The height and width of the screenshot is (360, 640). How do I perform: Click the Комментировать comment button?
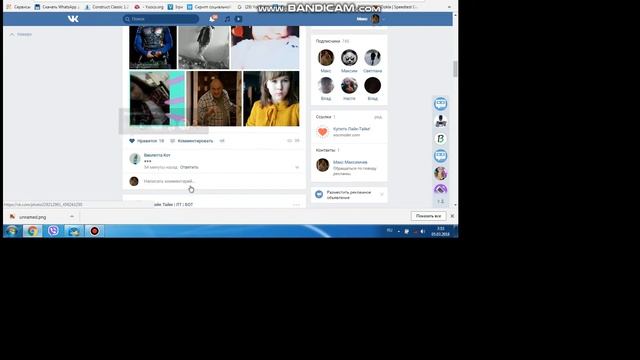pyautogui.click(x=191, y=141)
